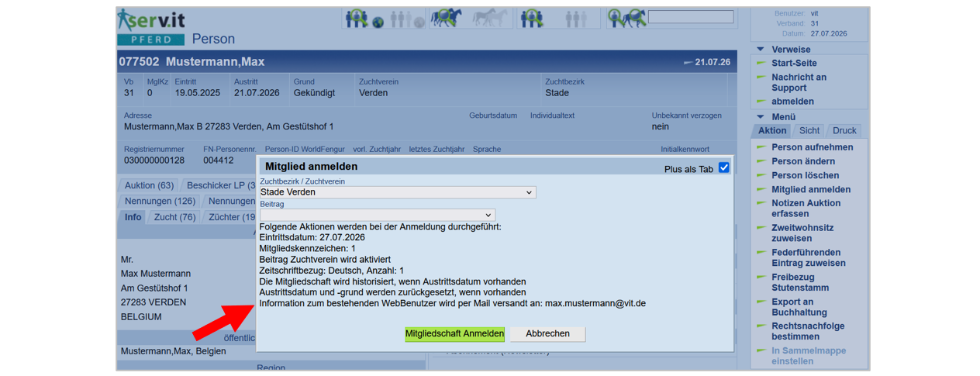Click the serv.it Pferd logo
Viewport: 980px width, 376px height.
[151, 27]
